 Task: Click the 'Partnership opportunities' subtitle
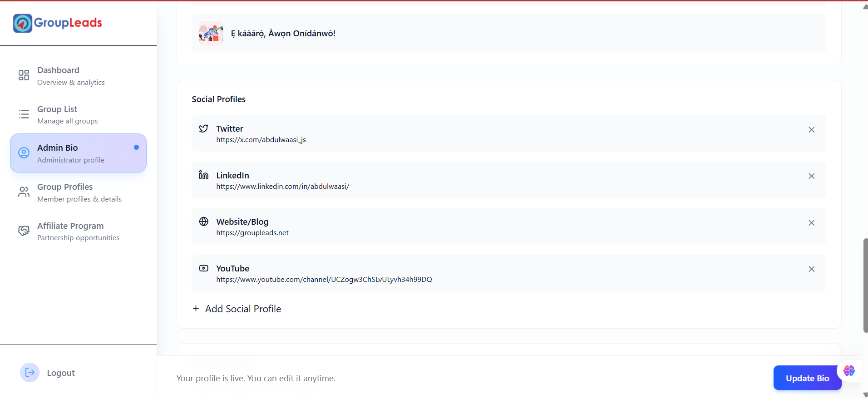pyautogui.click(x=78, y=238)
